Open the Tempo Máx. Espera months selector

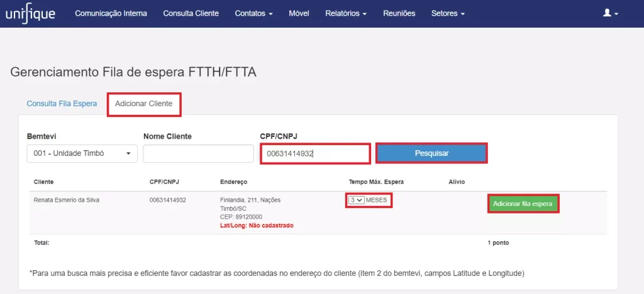[356, 200]
